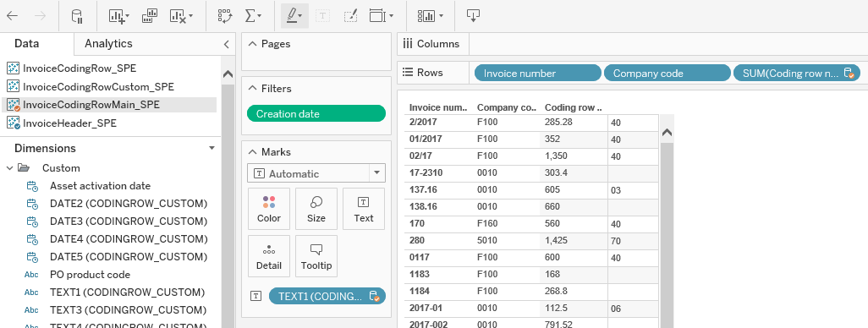Collapse the Marks card

[252, 152]
